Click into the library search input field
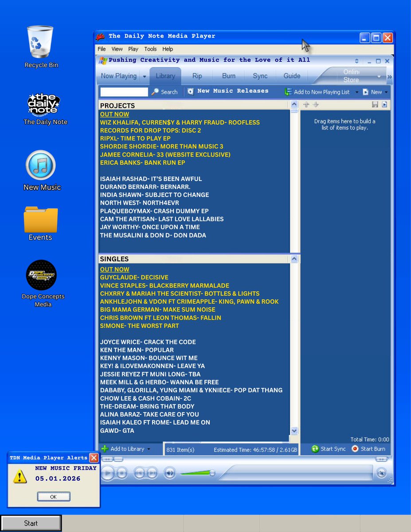 [x=124, y=91]
